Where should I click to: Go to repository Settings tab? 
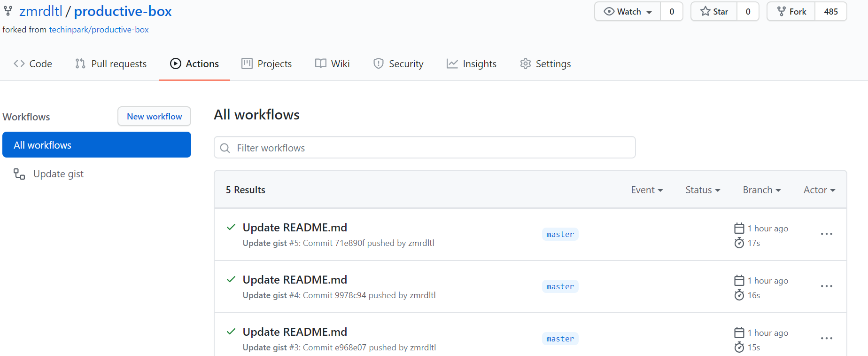pos(545,63)
